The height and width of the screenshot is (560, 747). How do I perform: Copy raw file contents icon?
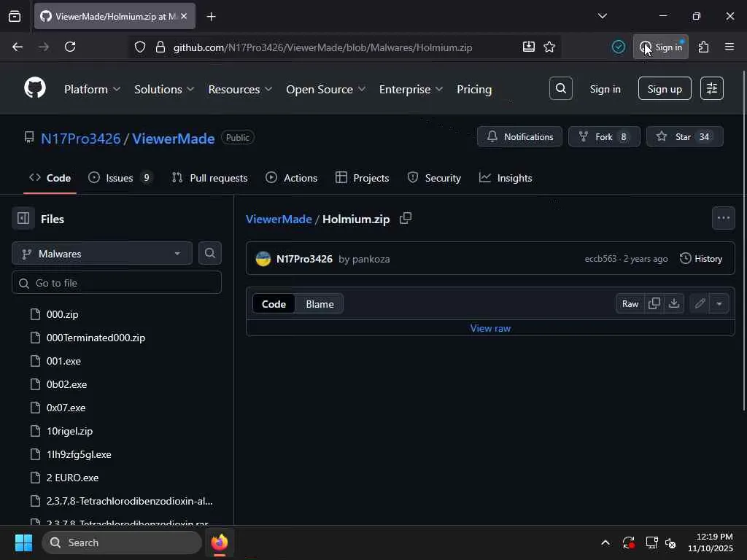(654, 303)
